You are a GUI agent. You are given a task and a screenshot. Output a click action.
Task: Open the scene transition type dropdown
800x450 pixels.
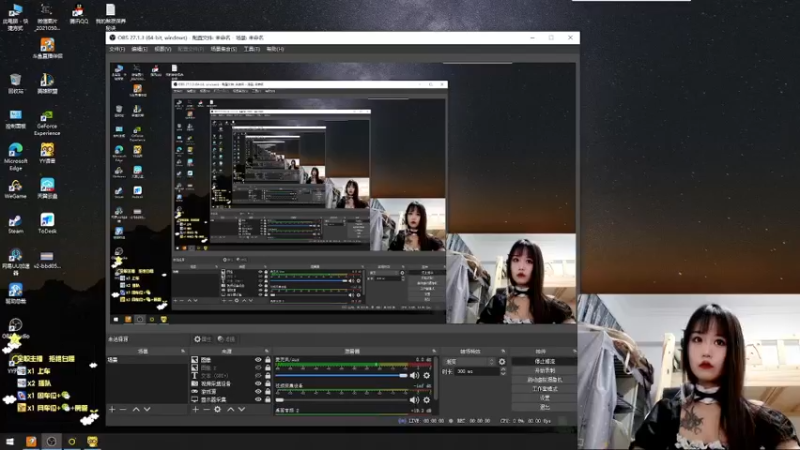pyautogui.click(x=469, y=362)
